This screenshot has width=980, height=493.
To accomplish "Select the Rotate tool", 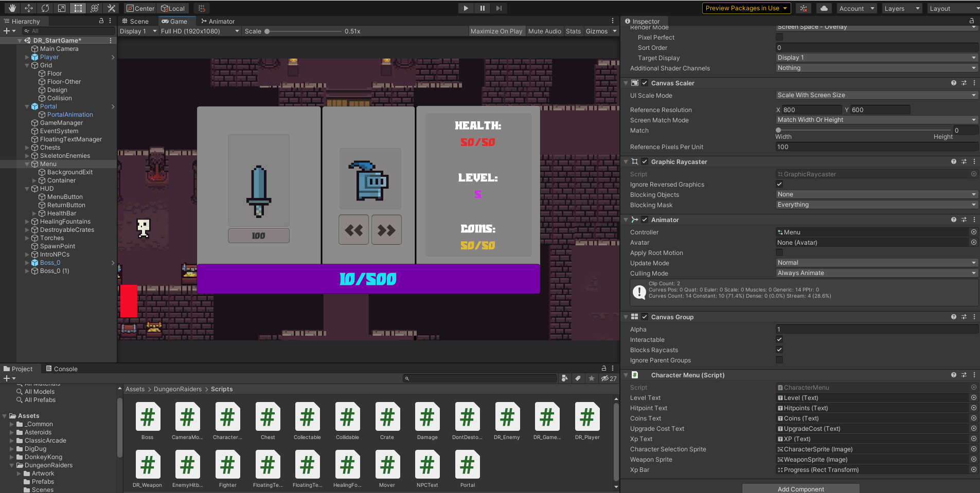I will [45, 8].
